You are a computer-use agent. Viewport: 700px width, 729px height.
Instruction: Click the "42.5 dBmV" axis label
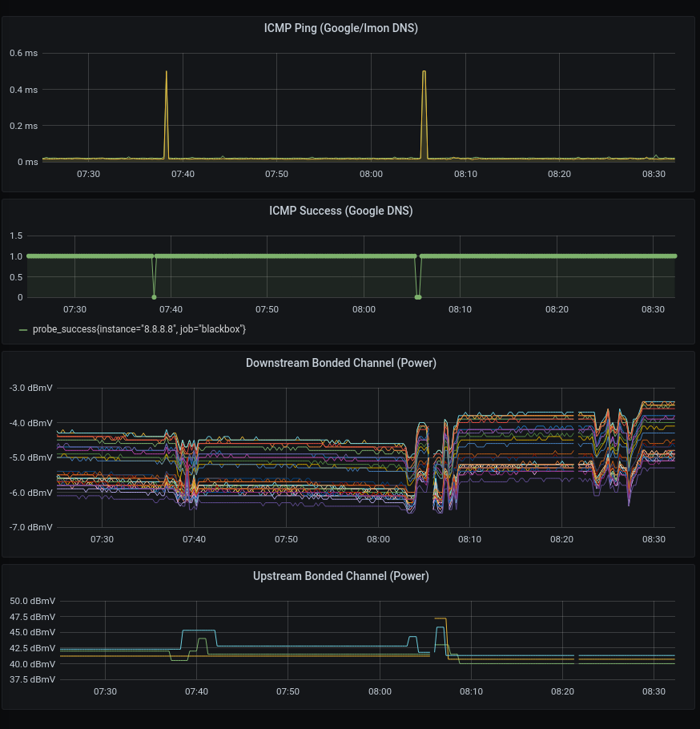click(33, 648)
